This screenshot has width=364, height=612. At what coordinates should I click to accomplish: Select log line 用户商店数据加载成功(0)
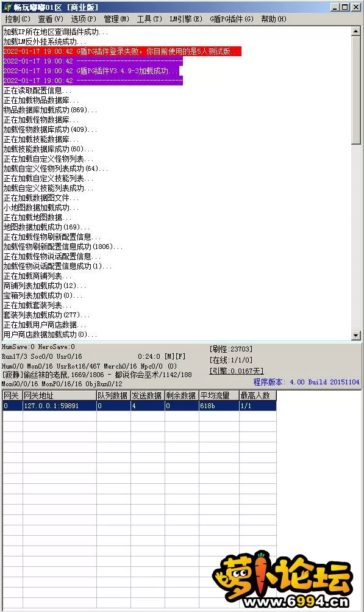pyautogui.click(x=51, y=334)
